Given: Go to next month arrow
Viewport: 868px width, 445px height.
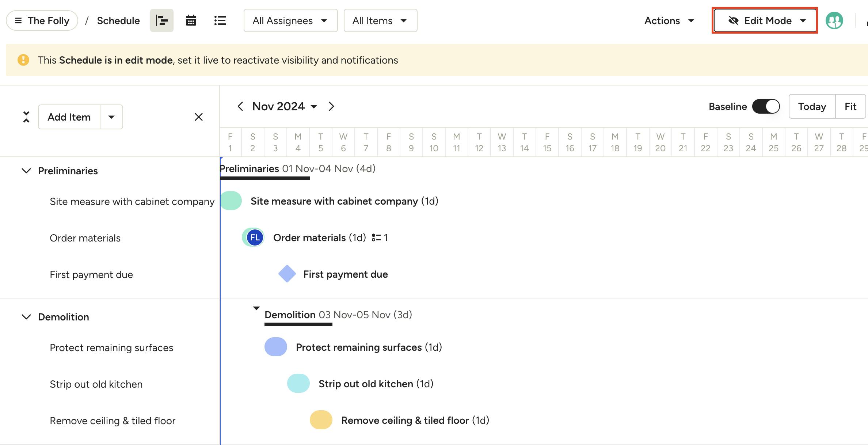Looking at the screenshot, I should click(331, 106).
